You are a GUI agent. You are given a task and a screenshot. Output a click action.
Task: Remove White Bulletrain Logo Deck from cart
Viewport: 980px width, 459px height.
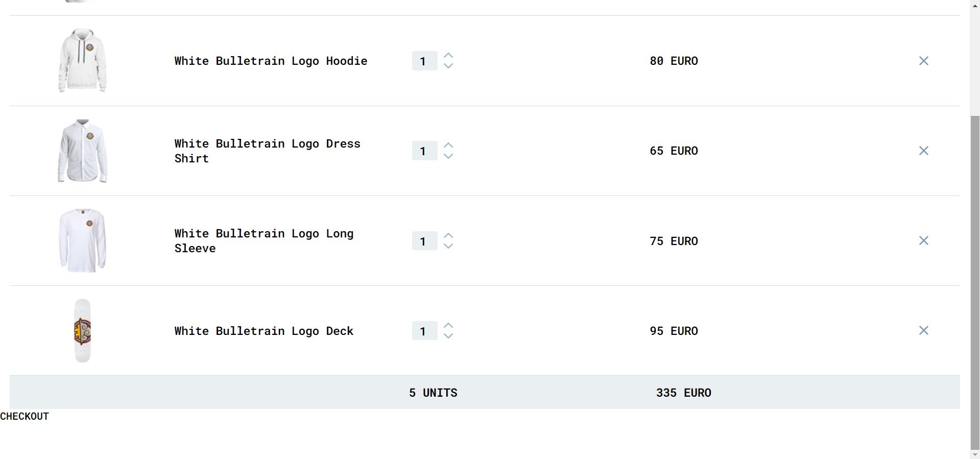(x=923, y=330)
